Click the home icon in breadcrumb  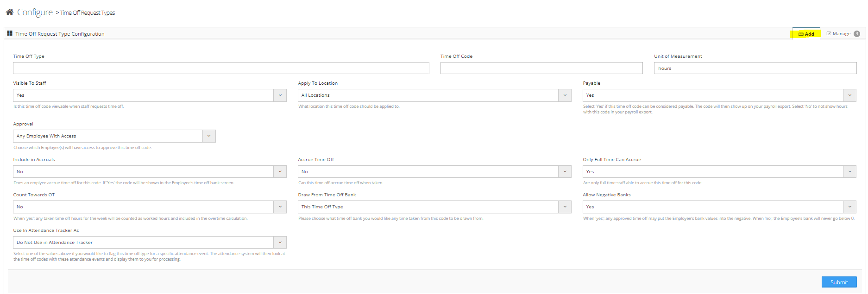tap(9, 12)
